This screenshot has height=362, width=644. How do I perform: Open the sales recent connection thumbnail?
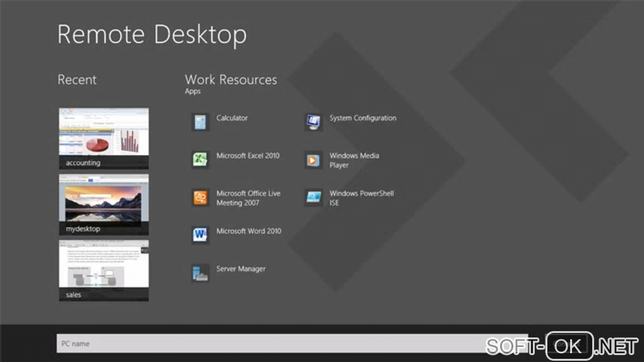[x=104, y=271]
